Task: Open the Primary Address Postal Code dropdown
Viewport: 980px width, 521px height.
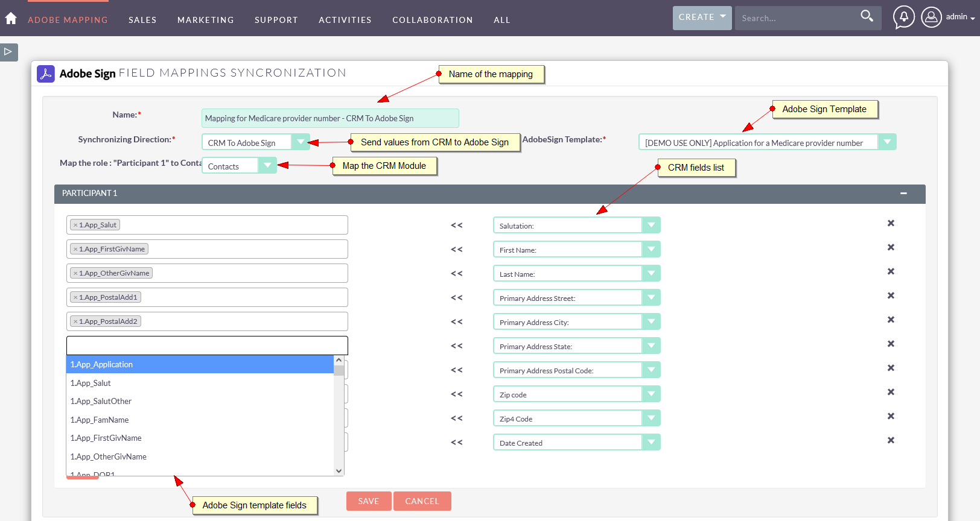Action: click(x=576, y=370)
